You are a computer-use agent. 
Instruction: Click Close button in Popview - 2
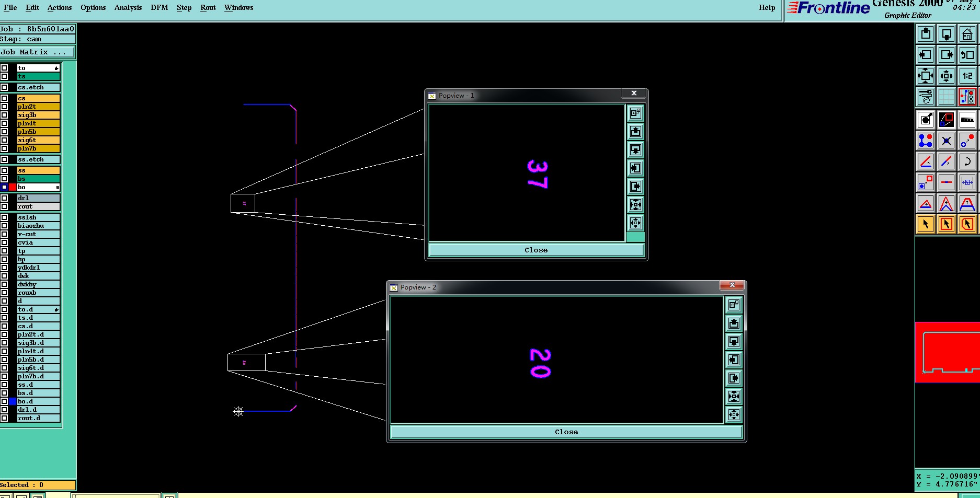(566, 432)
